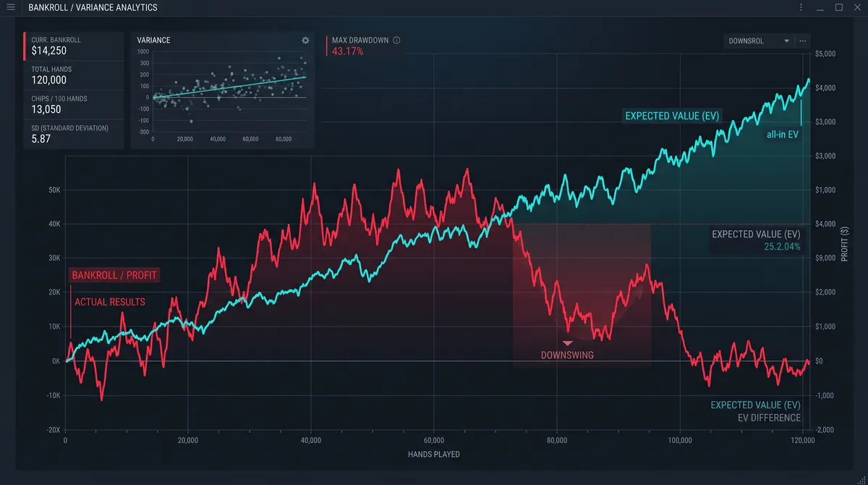The height and width of the screenshot is (485, 868).
Task: Click the 50K tick on left axis
Action: tap(54, 190)
